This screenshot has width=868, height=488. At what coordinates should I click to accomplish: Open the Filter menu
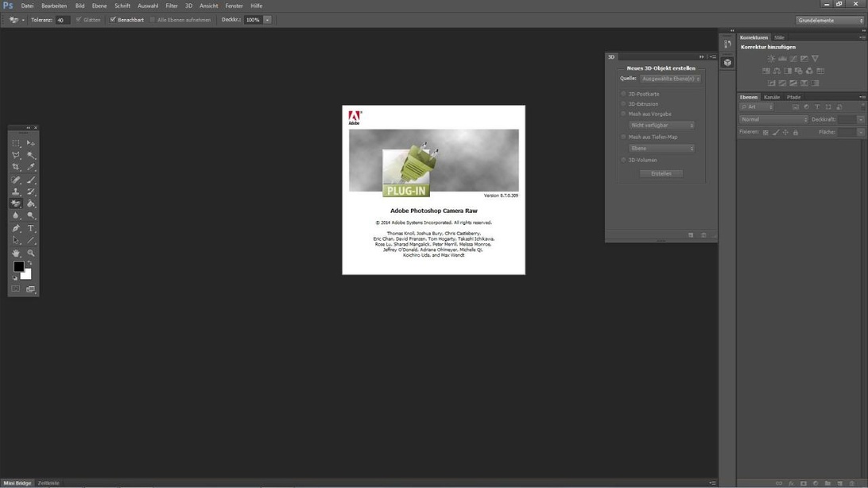(171, 6)
